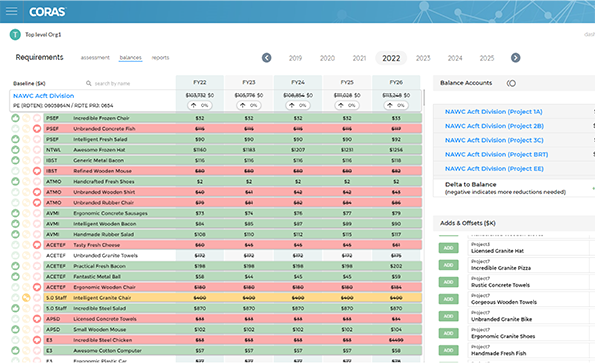
Task: Open NAWC Acft Division (Project 1A)
Action: coord(494,112)
